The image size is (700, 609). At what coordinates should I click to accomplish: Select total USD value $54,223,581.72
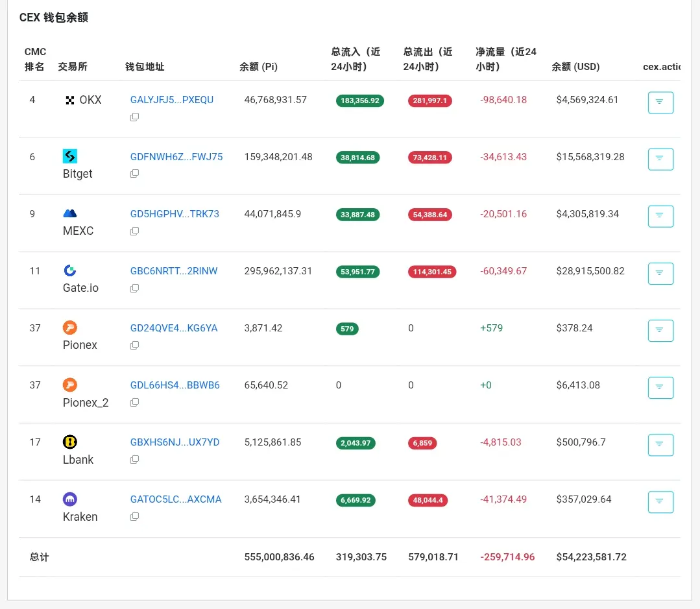(x=591, y=557)
